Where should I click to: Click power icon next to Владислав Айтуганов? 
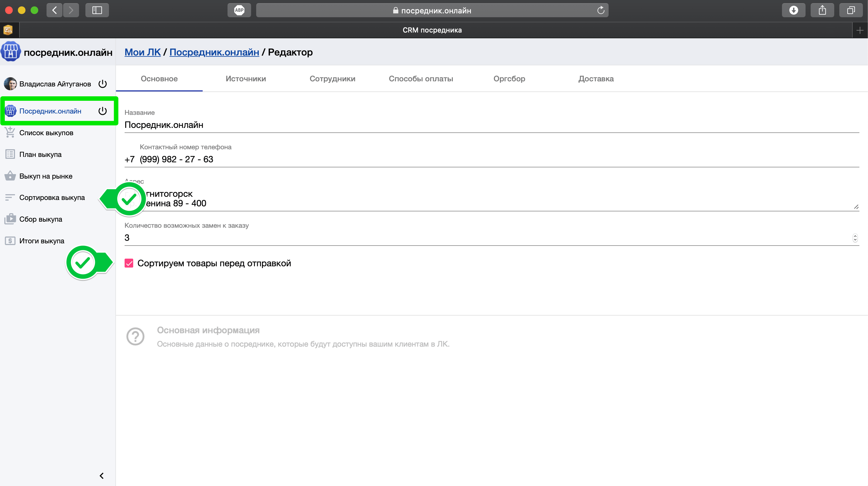click(x=102, y=84)
